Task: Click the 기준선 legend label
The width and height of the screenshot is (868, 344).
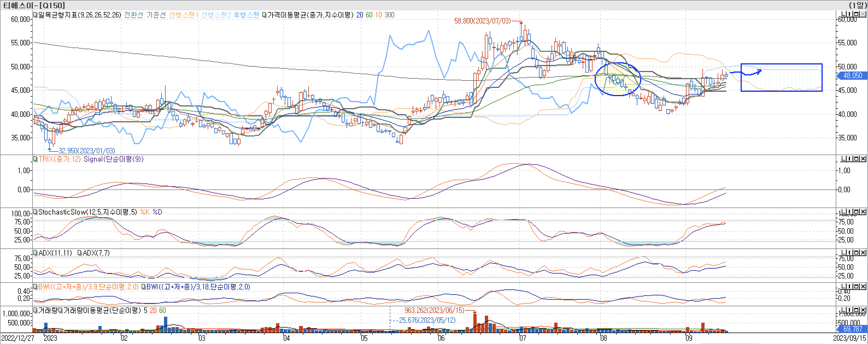Action: (x=156, y=15)
